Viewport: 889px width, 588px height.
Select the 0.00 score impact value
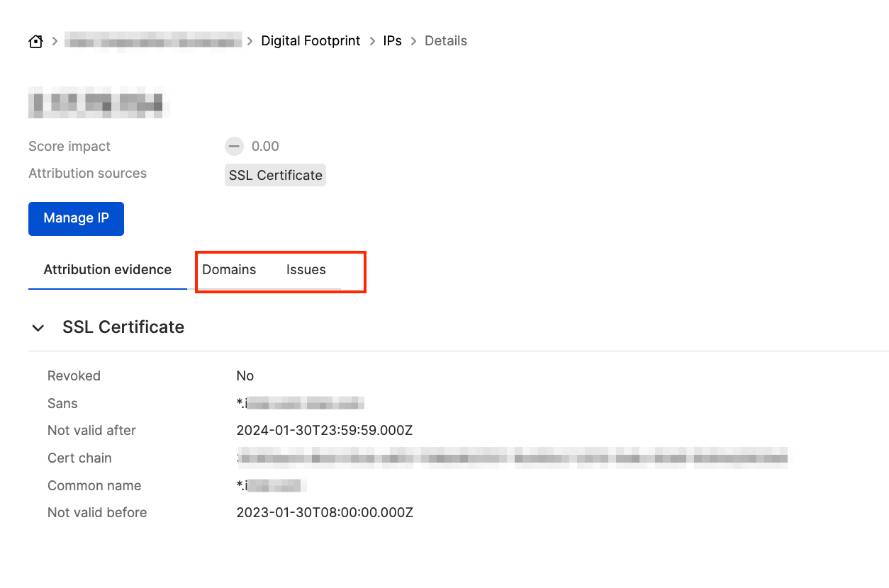(265, 147)
